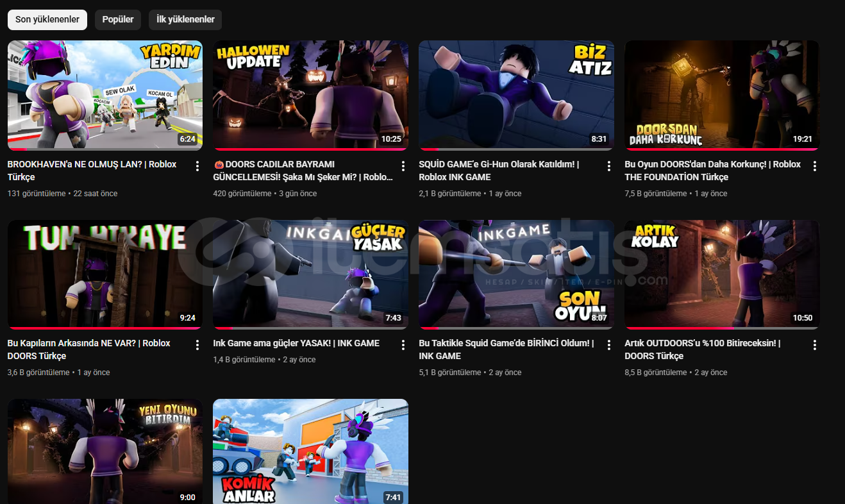The image size is (845, 504).
Task: Open the DOORS CADILAR BAYRAMI GÜNCELLEMESİ title
Action: point(303,171)
